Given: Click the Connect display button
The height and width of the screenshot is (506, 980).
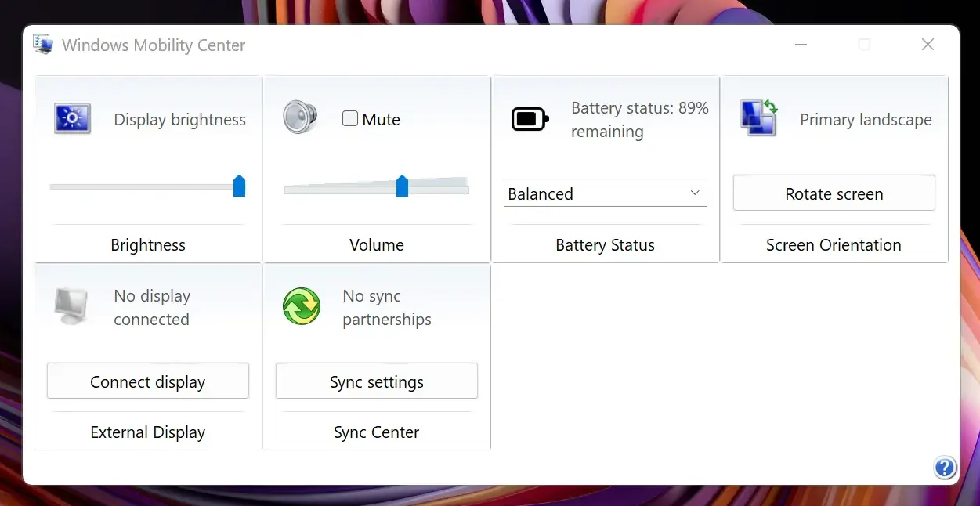Looking at the screenshot, I should pos(147,381).
